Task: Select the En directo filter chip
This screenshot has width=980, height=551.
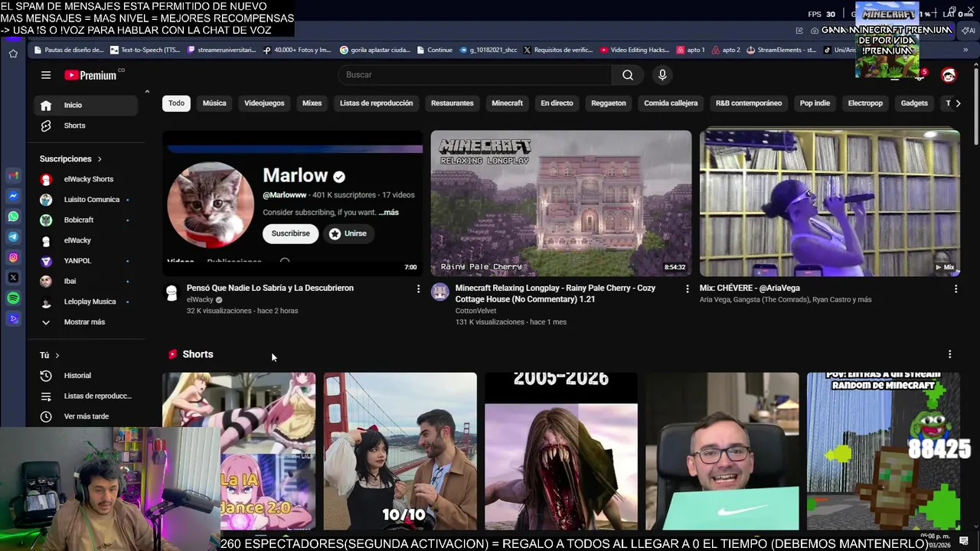Action: click(557, 103)
